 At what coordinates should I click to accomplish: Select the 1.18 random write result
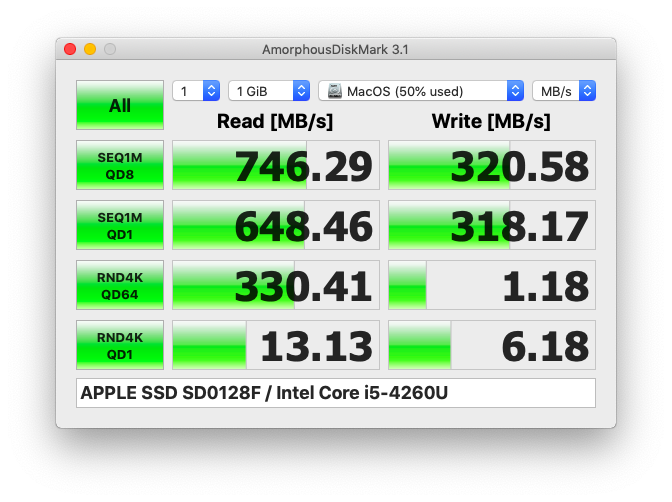click(492, 285)
